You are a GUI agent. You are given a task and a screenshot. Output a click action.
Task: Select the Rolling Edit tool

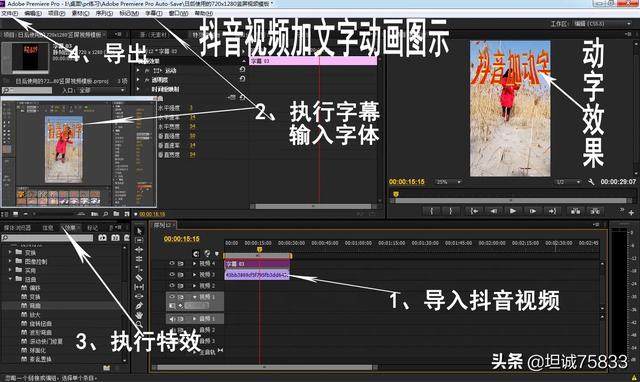[139, 259]
